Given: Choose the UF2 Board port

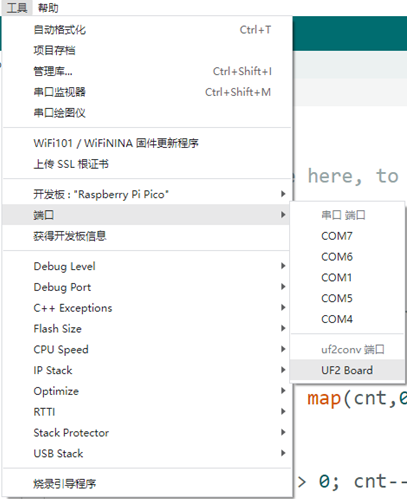Looking at the screenshot, I should tap(347, 370).
